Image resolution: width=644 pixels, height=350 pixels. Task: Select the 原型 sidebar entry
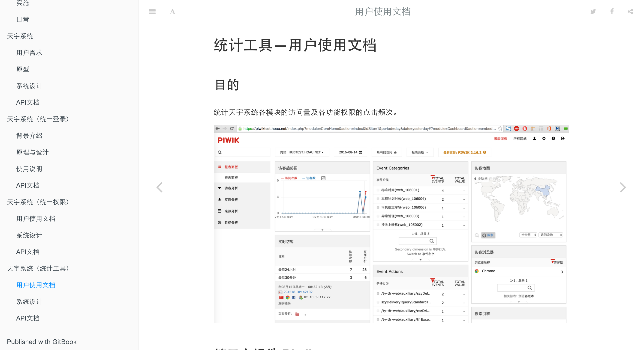coord(22,69)
